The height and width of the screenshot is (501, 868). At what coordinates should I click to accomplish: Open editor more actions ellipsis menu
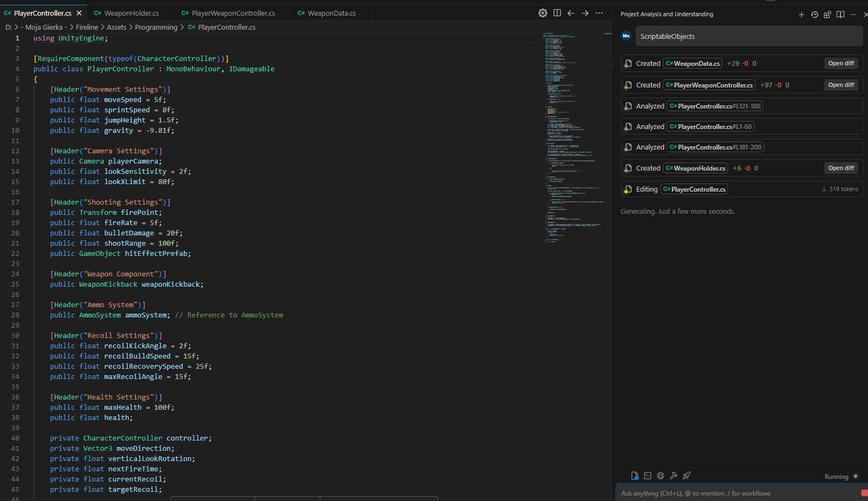click(599, 13)
